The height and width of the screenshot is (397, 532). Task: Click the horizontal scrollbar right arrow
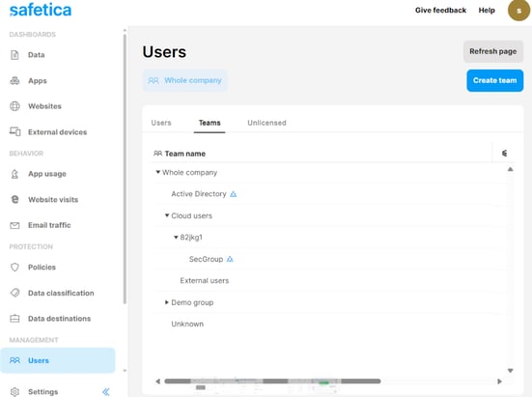tap(499, 382)
